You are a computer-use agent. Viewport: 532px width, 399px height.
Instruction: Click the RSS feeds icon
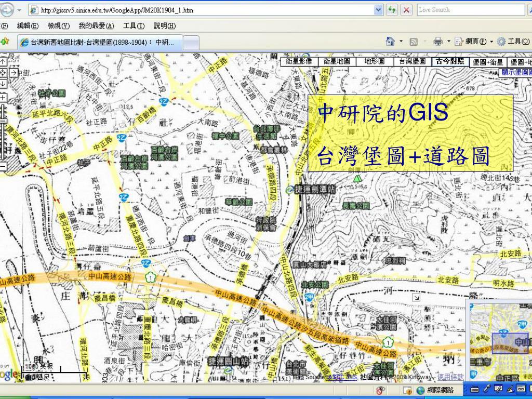[x=413, y=42]
